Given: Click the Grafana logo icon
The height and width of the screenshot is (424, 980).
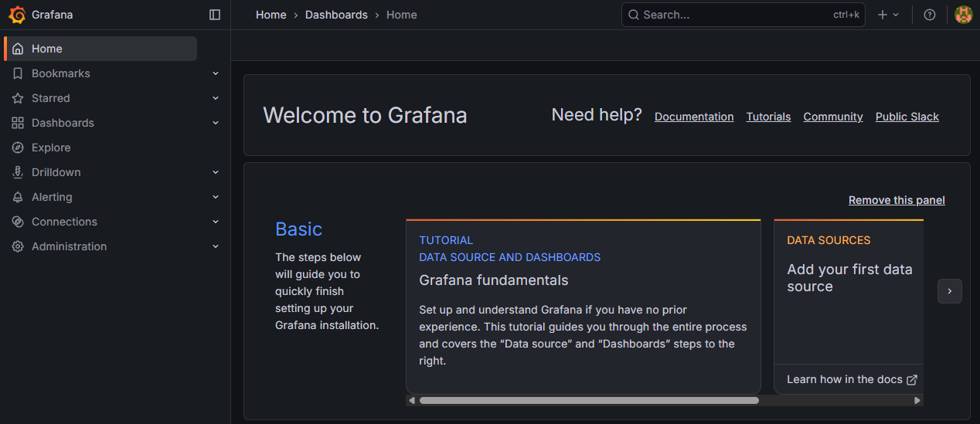Looking at the screenshot, I should (17, 15).
